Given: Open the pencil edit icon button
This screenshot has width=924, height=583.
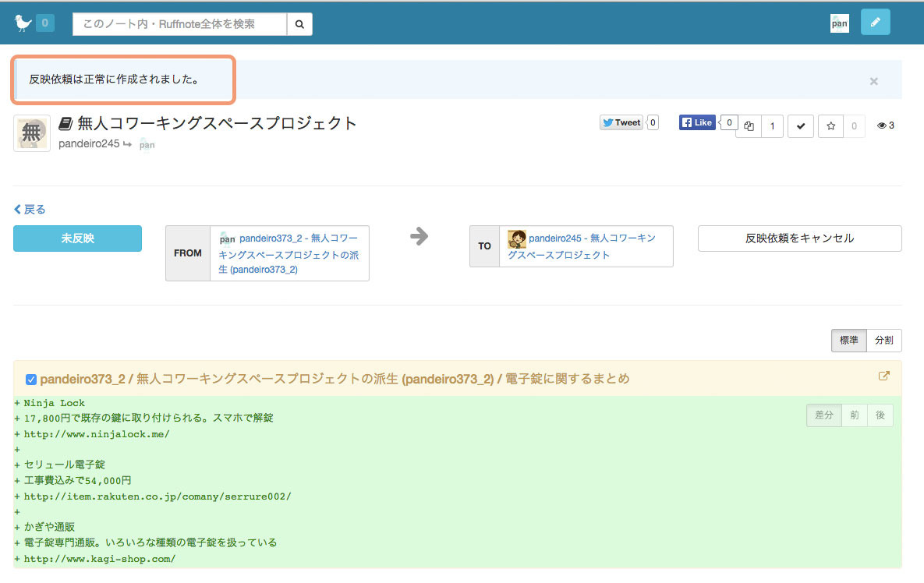Looking at the screenshot, I should [x=875, y=23].
